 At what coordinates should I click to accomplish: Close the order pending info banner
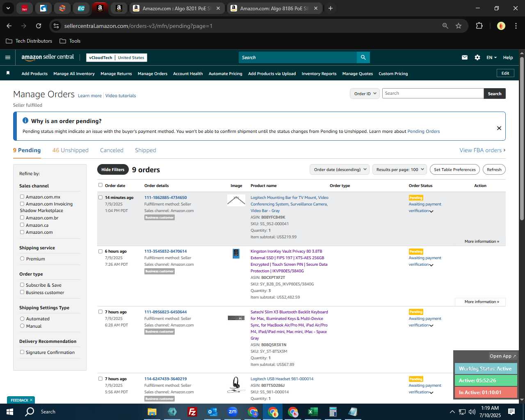coord(499,128)
